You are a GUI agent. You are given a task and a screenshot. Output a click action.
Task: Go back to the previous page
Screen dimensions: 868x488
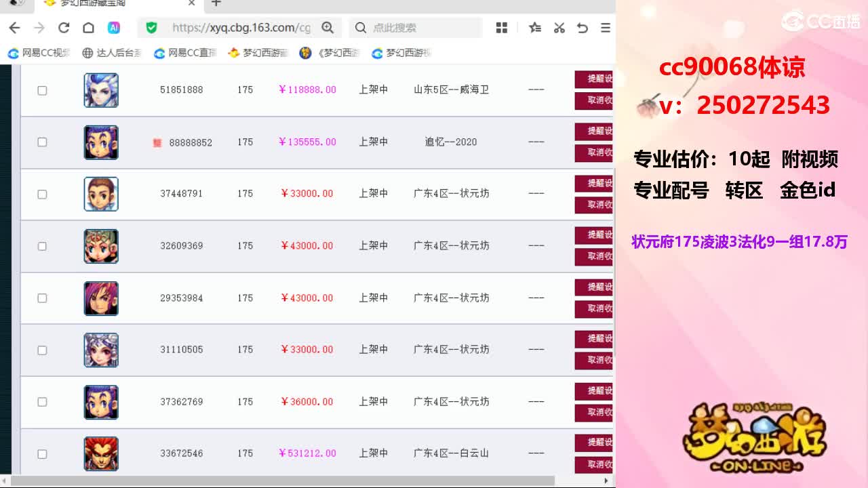15,28
